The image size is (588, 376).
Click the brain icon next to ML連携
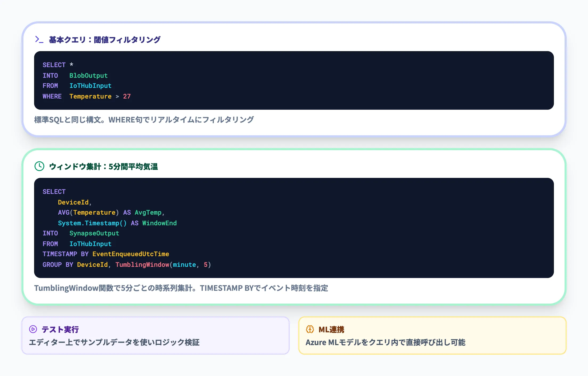[x=310, y=329]
